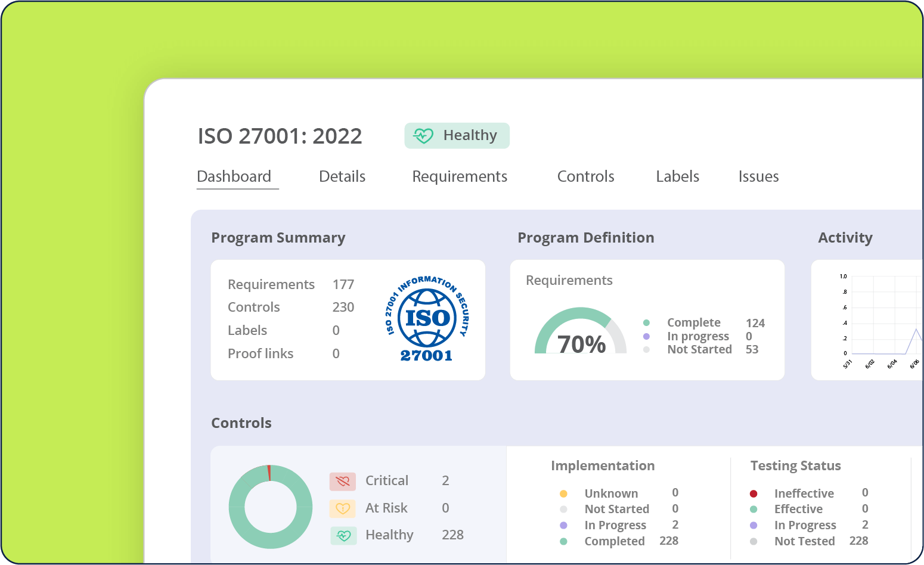Screen dimensions: 924x565
Task: Click the Effective green legend dot
Action: (754, 509)
